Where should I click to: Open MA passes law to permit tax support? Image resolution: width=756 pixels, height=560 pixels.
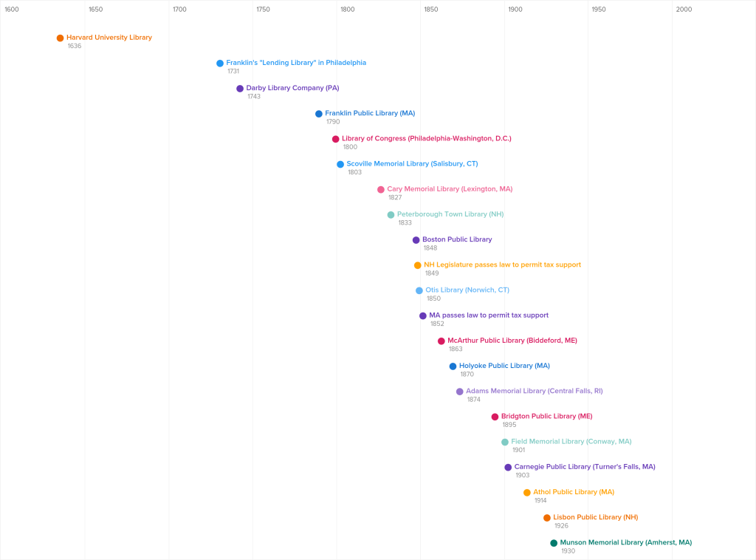coord(488,315)
